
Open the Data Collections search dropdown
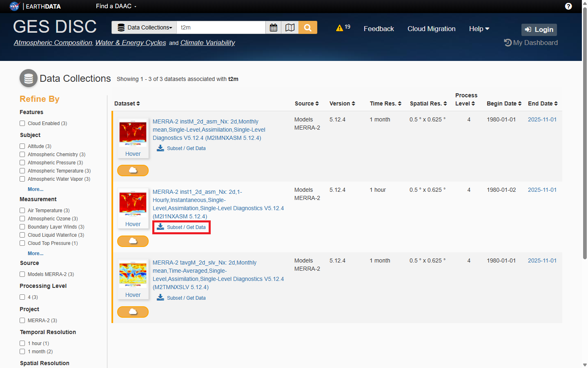pos(144,27)
